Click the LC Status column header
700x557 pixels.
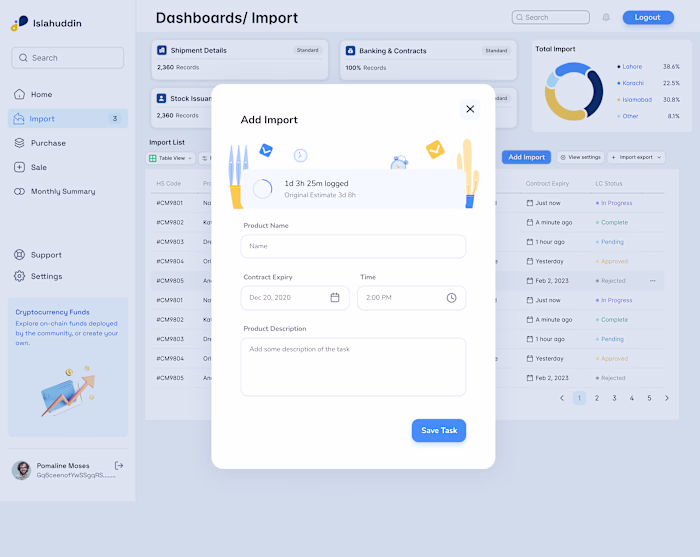pyautogui.click(x=608, y=183)
